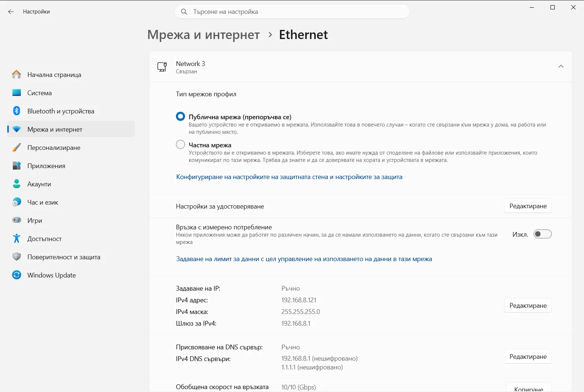Open Начална страница in sidebar
Viewport: 584px width, 392px height.
tap(71, 74)
